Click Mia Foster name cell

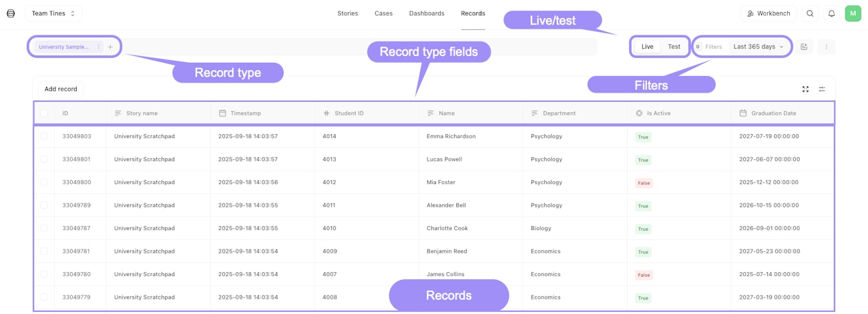(441, 182)
